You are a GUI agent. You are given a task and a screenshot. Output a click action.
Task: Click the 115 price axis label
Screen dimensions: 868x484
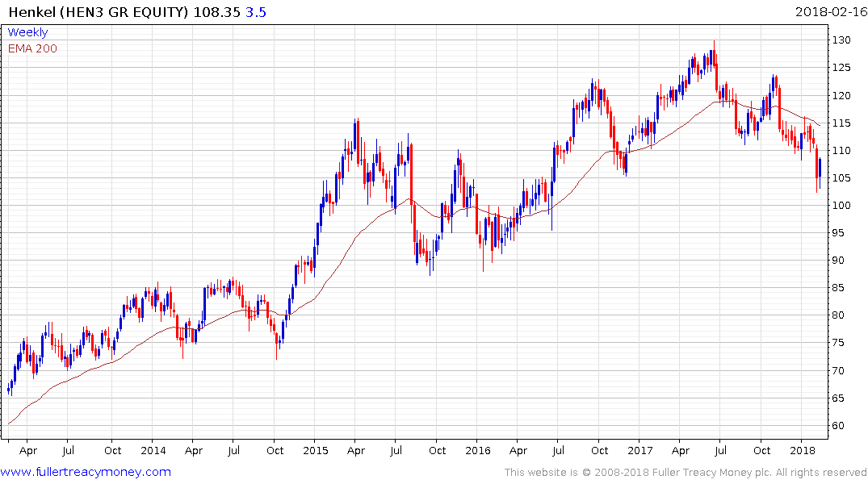[x=841, y=123]
